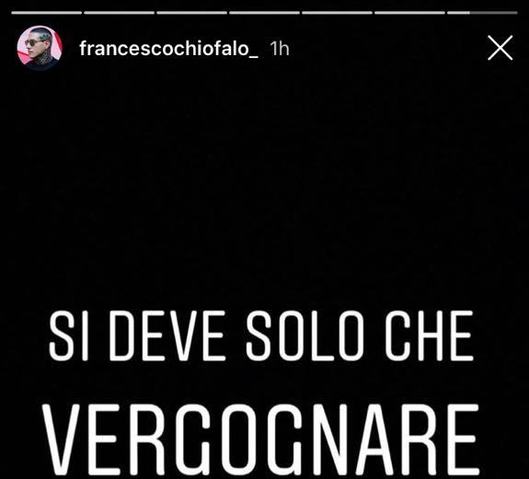Image resolution: width=529 pixels, height=479 pixels.
Task: Close the story with the X icon
Action: 500,48
